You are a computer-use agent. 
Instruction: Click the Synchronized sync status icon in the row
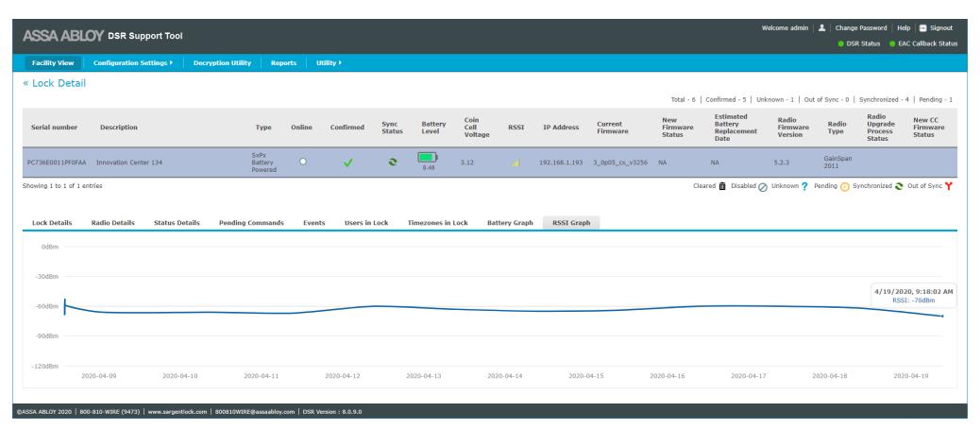pos(392,162)
